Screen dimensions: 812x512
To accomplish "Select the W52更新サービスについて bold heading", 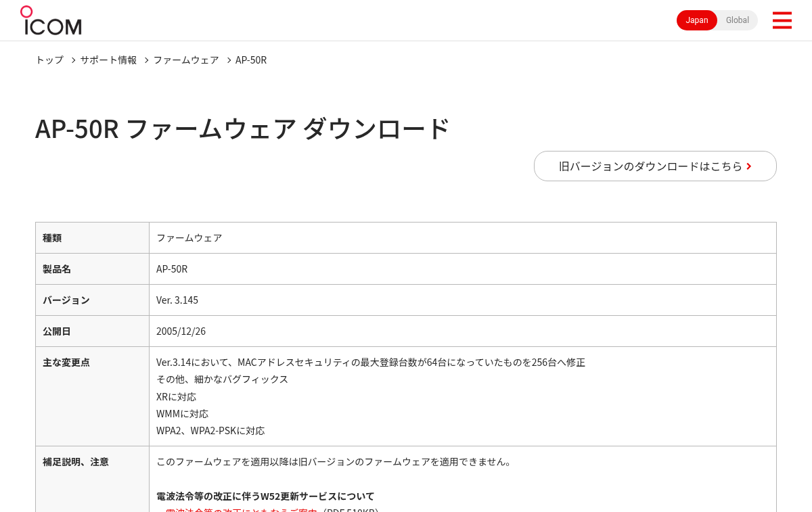I will point(265,496).
